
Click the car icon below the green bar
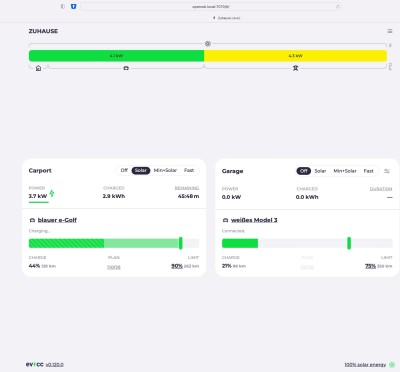[126, 68]
